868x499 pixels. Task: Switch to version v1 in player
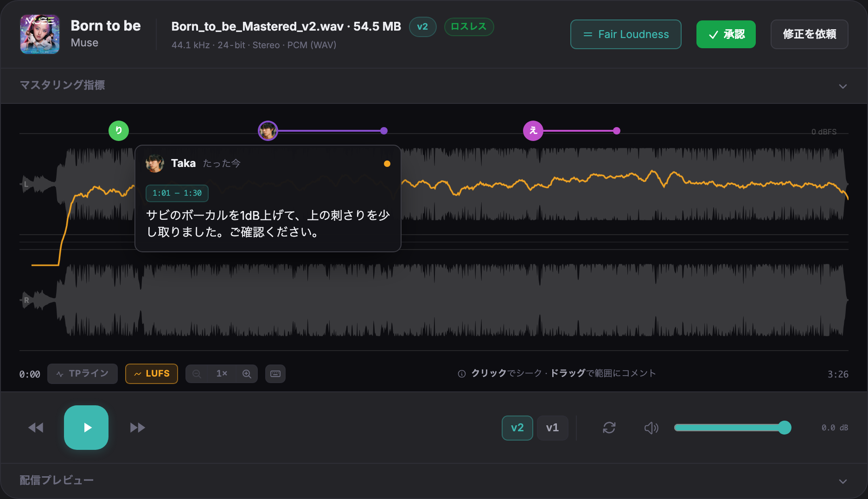pyautogui.click(x=552, y=428)
